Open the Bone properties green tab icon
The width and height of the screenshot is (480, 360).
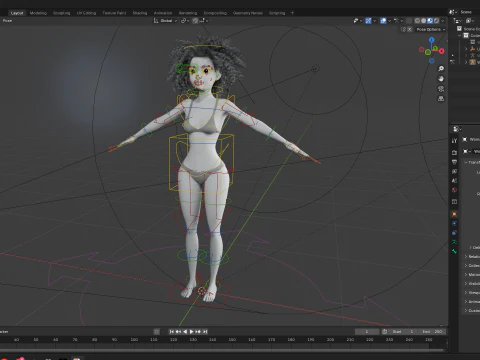[x=454, y=251]
